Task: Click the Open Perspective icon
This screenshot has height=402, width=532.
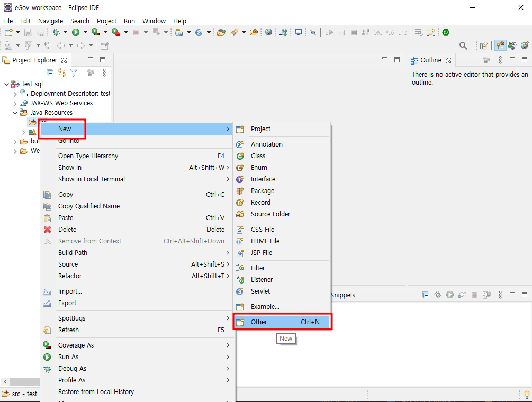Action: point(484,45)
